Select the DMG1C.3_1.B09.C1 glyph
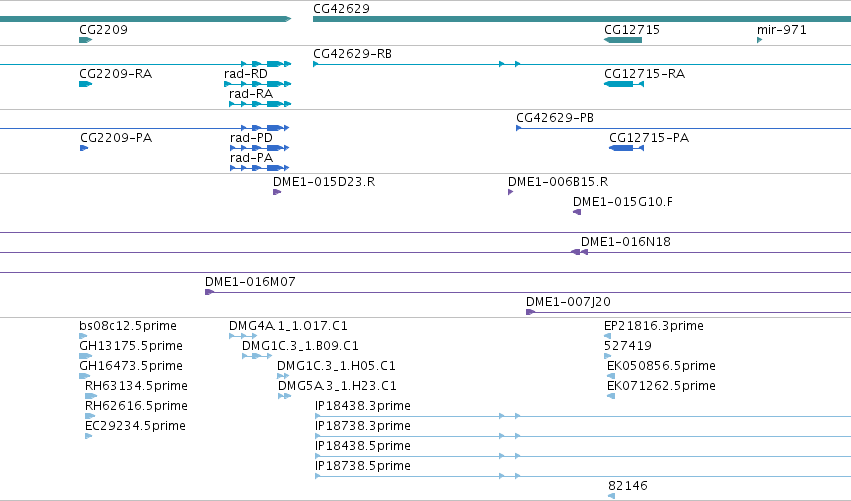The image size is (851, 501). pos(257,356)
